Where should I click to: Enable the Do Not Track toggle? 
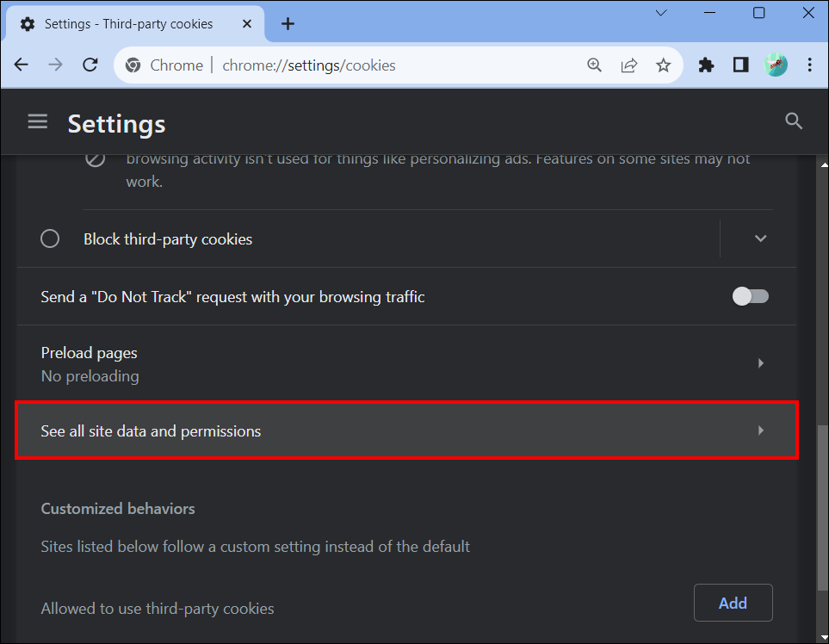[x=750, y=296]
